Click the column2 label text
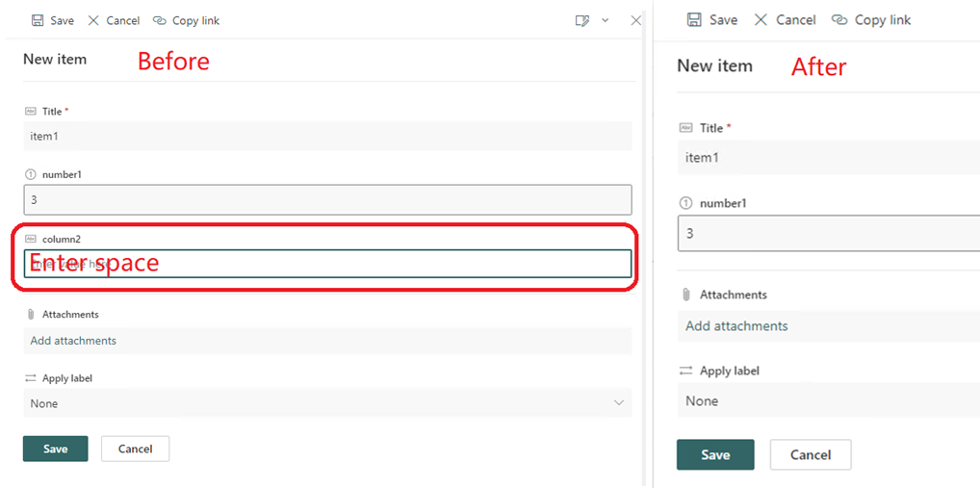 tap(62, 239)
